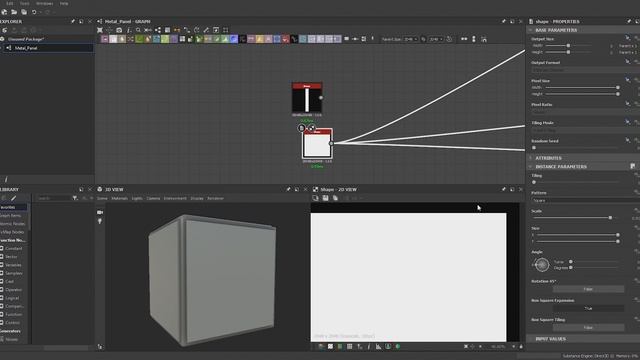Open the Help menu
Screen dimensions: 640x360
coord(64,3)
